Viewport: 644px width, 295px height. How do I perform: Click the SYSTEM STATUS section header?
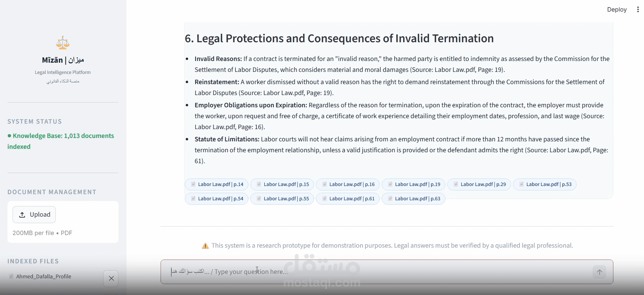(35, 122)
